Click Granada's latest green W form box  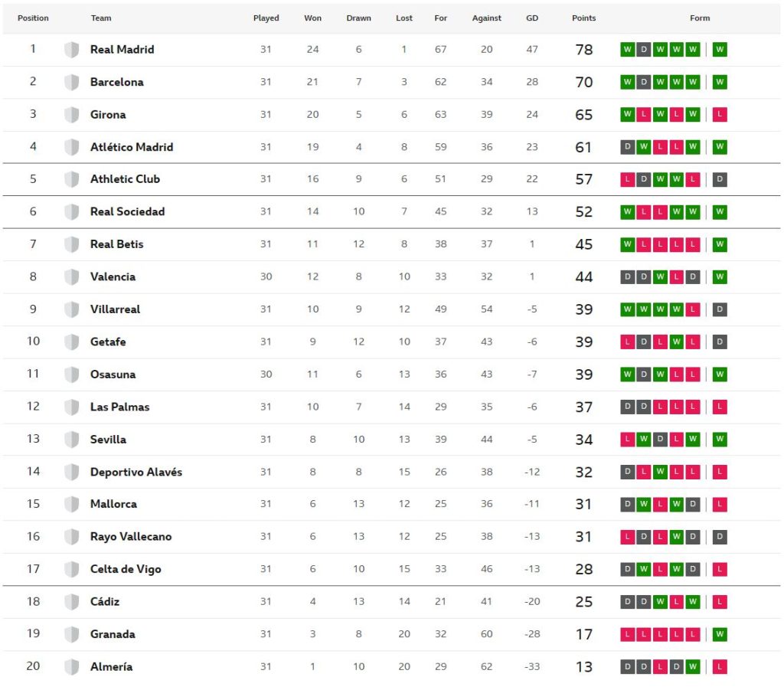720,634
